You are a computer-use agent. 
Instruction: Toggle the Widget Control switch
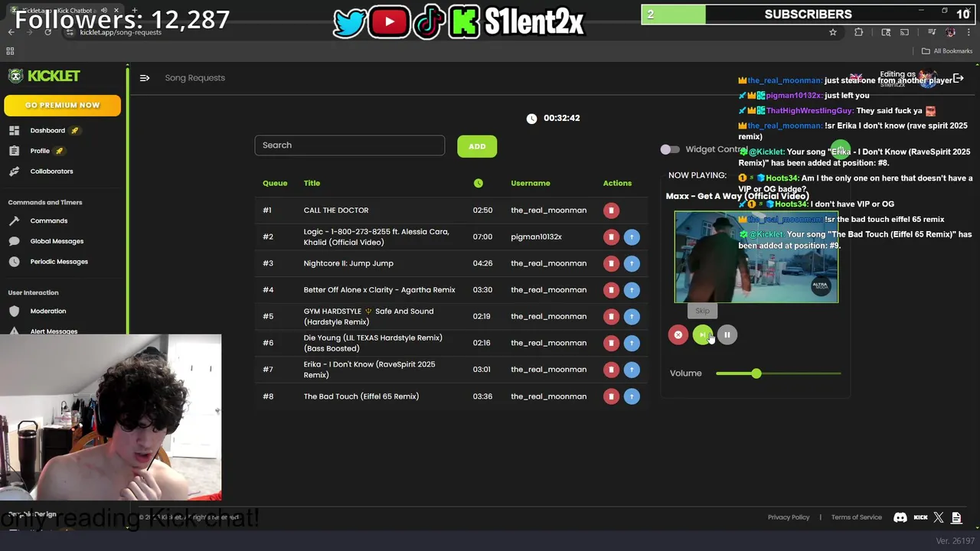[x=670, y=150]
